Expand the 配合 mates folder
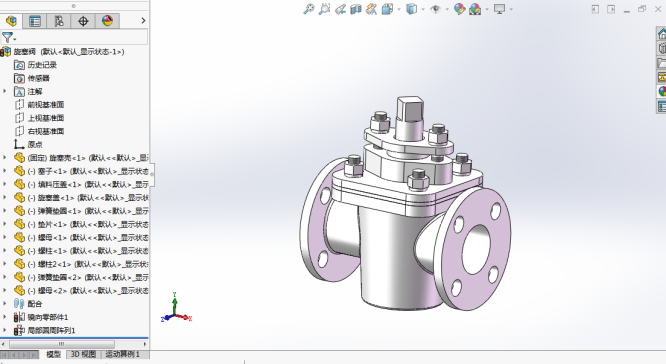Viewport: 666px width, 364px height. [5, 304]
